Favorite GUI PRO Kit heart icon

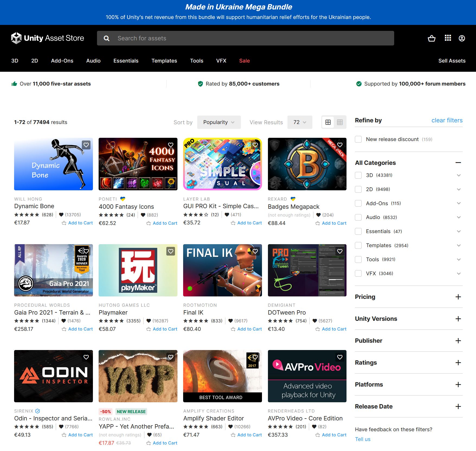[x=255, y=145]
